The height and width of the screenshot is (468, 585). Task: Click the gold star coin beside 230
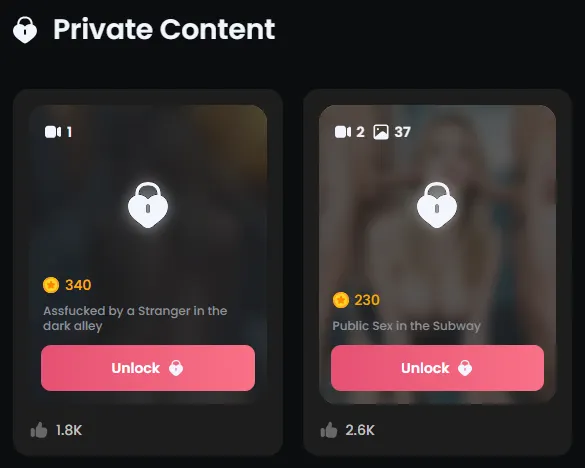pos(341,300)
